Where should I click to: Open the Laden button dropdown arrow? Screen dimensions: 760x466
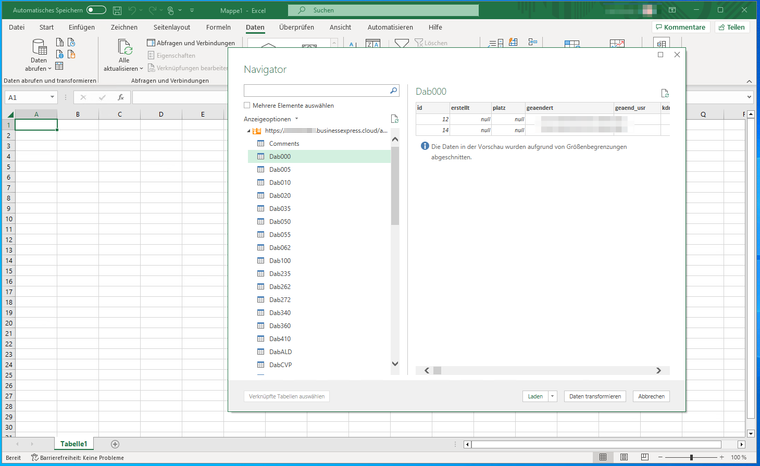pos(552,396)
